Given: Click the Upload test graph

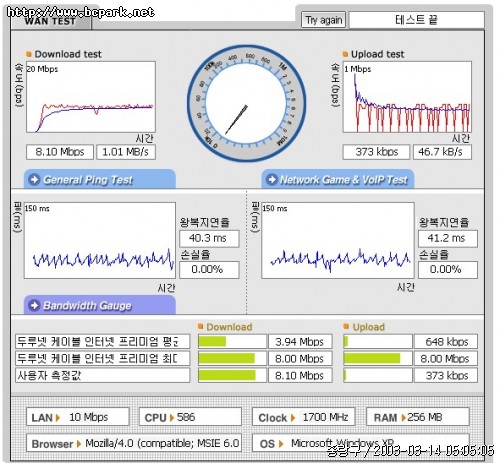Looking at the screenshot, I should click(x=407, y=97).
